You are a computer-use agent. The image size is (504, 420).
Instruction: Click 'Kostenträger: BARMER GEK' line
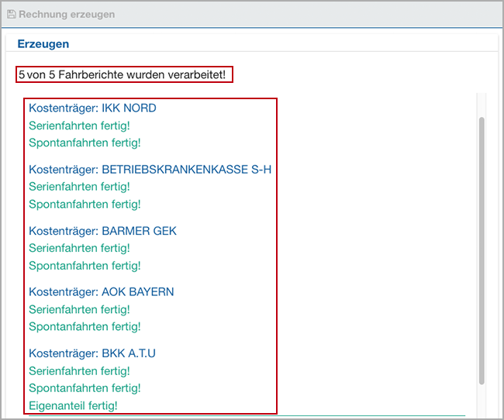[x=102, y=231]
